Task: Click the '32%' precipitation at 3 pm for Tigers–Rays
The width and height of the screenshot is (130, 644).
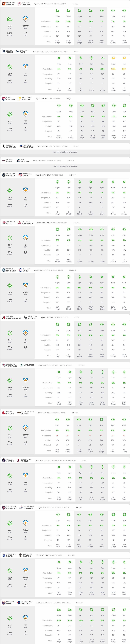Action: pos(113,69)
